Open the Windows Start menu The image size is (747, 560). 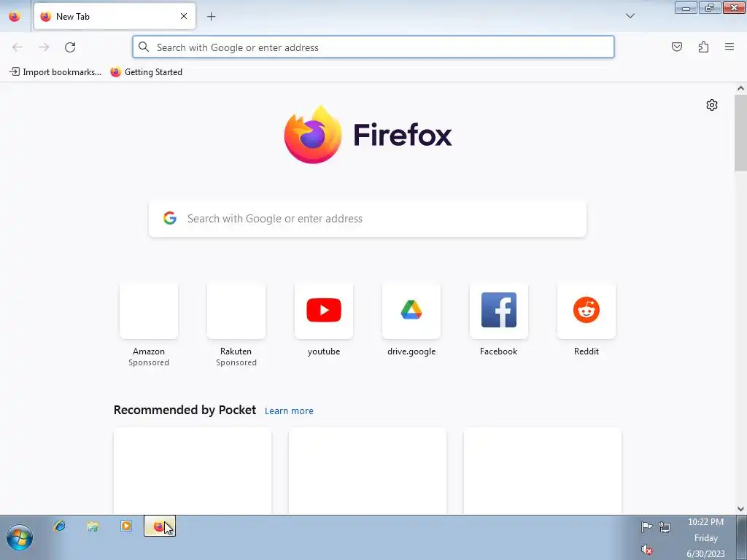tap(20, 537)
